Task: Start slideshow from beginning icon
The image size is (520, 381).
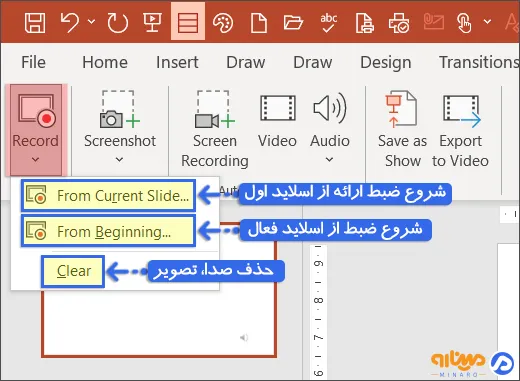Action: (x=153, y=23)
